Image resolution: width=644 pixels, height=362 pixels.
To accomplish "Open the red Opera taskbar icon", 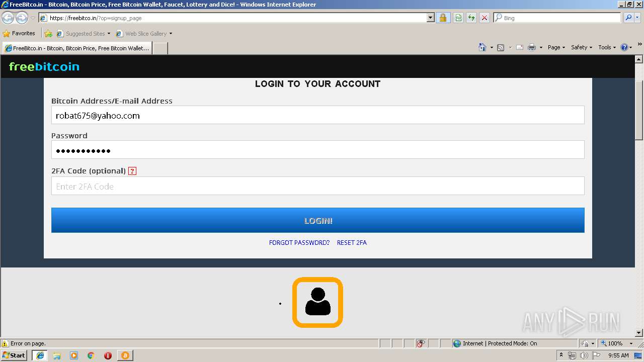I will coord(108,355).
